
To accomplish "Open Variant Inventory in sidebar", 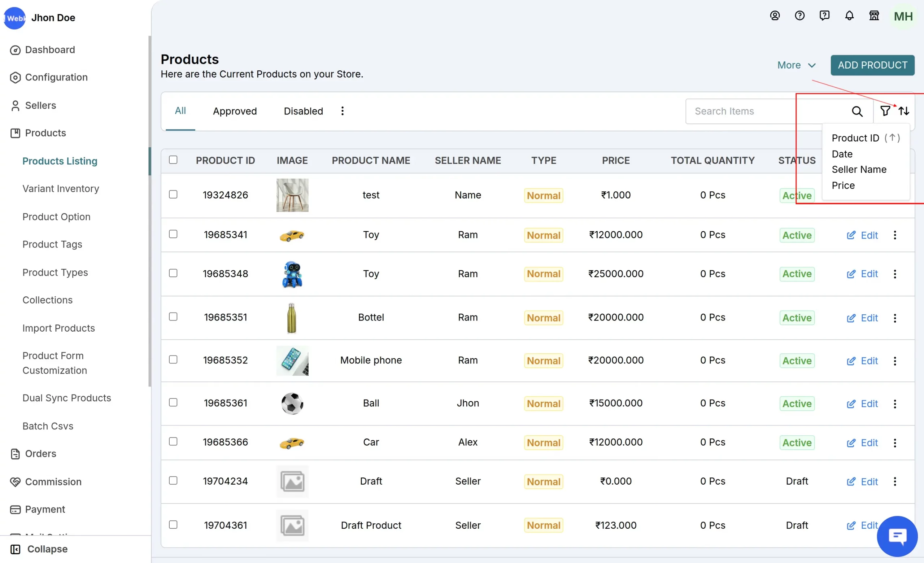I will pos(61,188).
